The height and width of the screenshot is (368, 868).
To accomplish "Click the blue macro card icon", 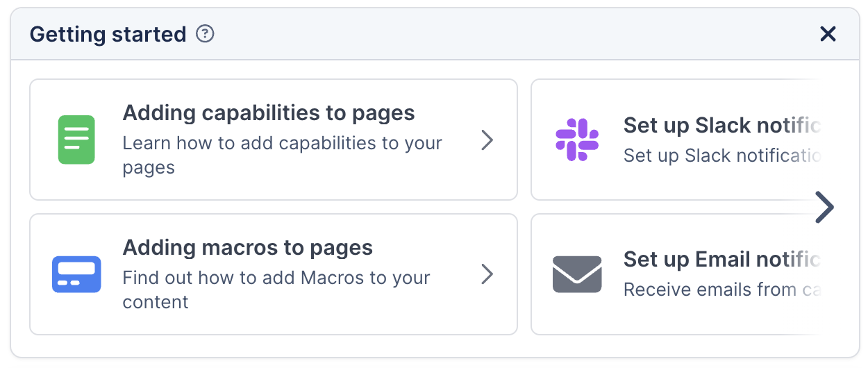I will (x=76, y=274).
